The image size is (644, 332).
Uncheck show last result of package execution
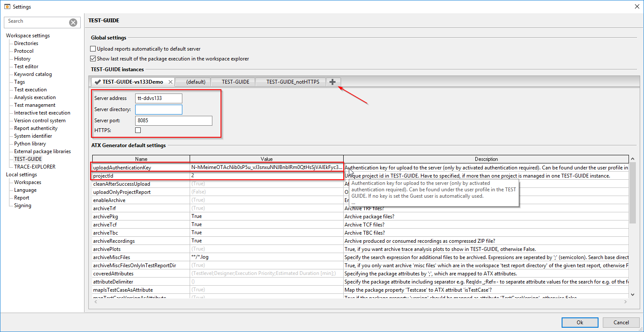click(x=93, y=59)
